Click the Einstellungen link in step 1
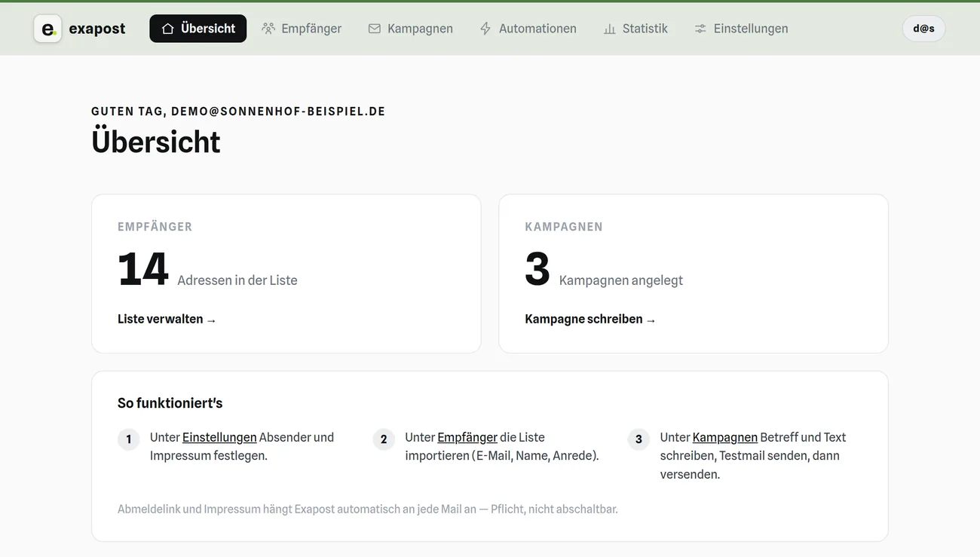Viewport: 980px width, 557px height. click(x=219, y=437)
